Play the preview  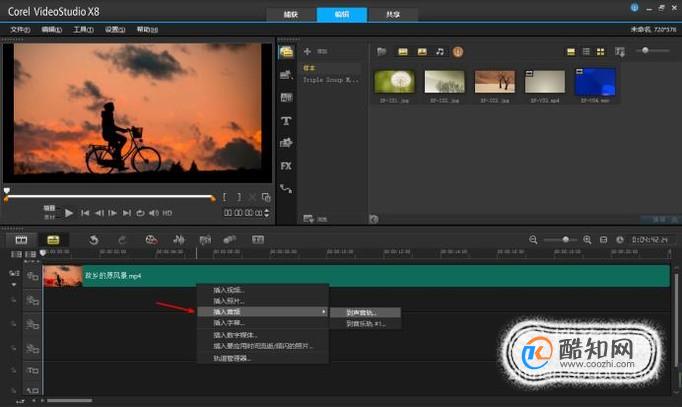[69, 213]
